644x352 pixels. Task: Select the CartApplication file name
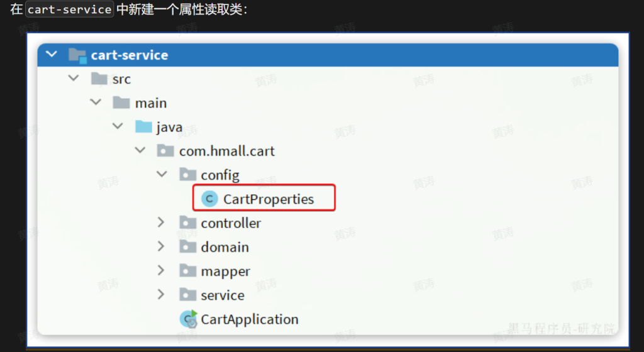click(250, 319)
